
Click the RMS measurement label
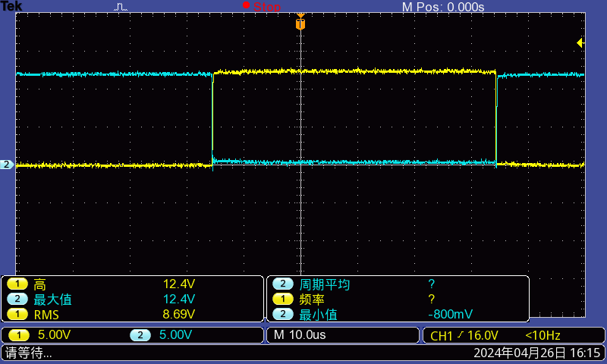pyautogui.click(x=46, y=315)
